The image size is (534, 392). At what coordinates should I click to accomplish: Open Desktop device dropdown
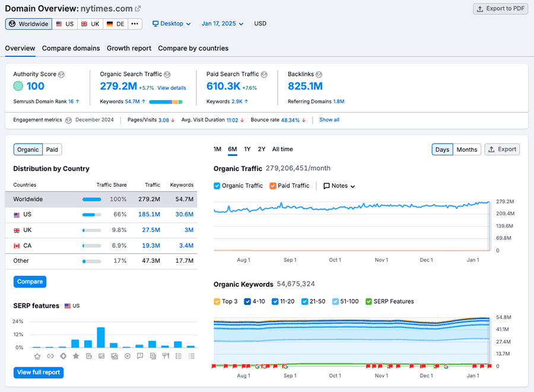pos(171,24)
